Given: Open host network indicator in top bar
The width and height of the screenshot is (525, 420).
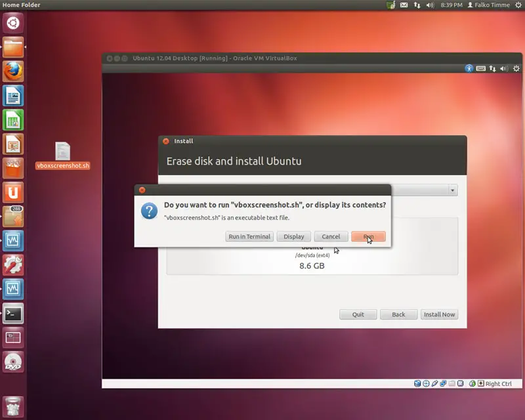Looking at the screenshot, I should [417, 5].
